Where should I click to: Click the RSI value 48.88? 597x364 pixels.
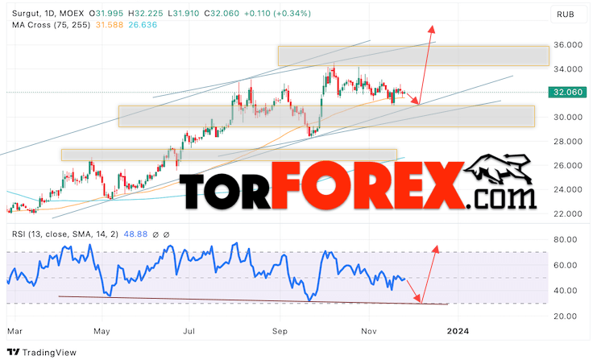coord(135,234)
